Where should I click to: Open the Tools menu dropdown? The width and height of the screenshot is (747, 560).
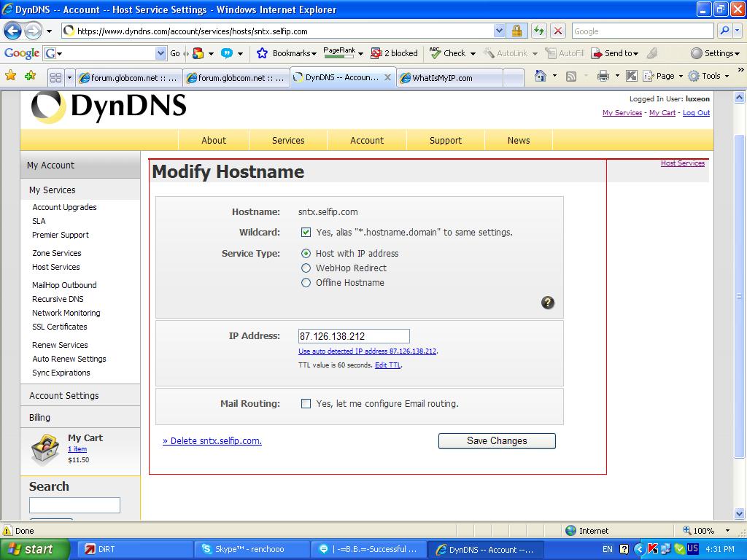(708, 76)
